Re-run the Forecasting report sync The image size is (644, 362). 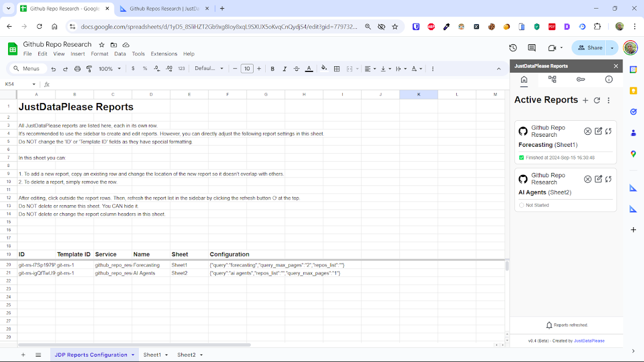point(608,131)
